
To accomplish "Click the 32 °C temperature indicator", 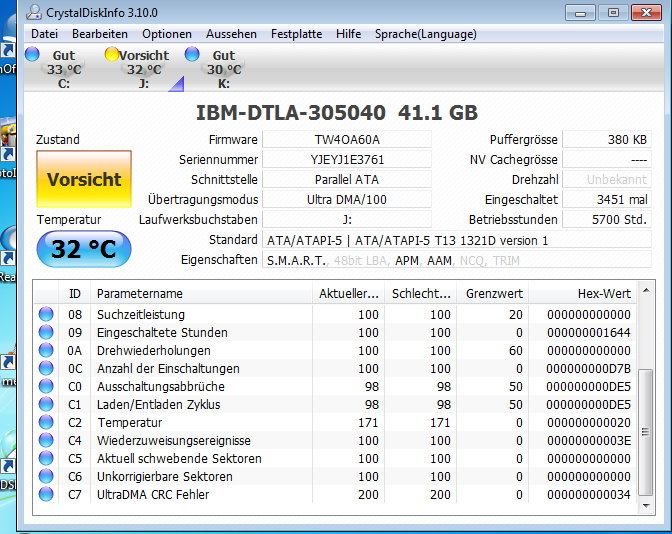I will pyautogui.click(x=84, y=249).
